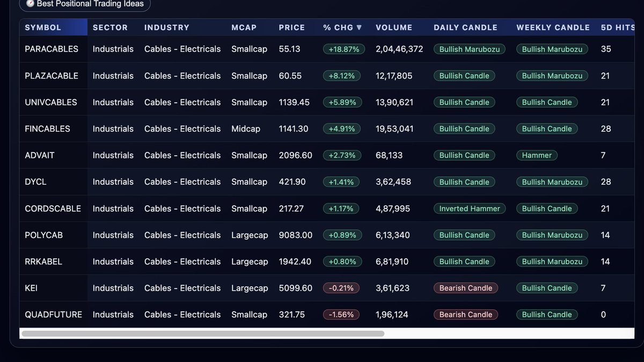
Task: Click the +8.12% change badge
Action: coord(342,76)
